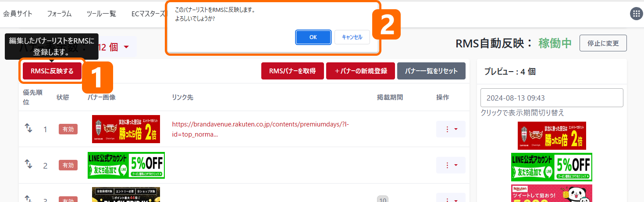The image size is (644, 202).
Task: Click the 操作 column header
Action: 443,97
